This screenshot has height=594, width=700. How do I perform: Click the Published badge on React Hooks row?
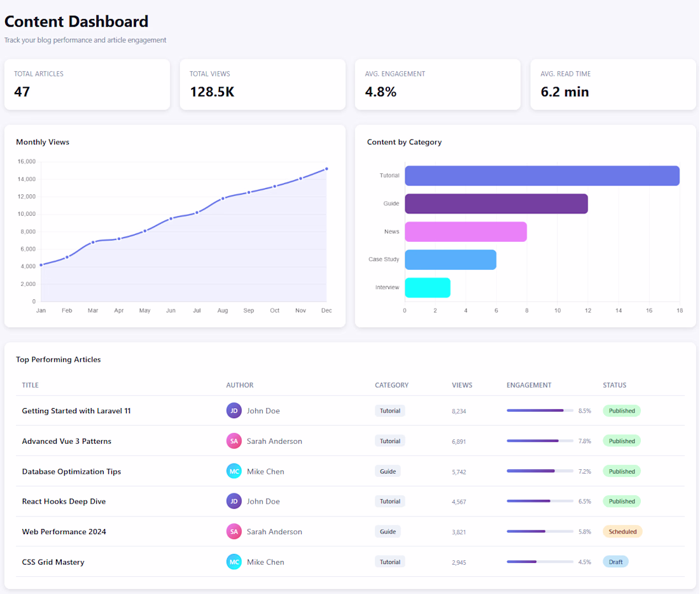tap(622, 501)
